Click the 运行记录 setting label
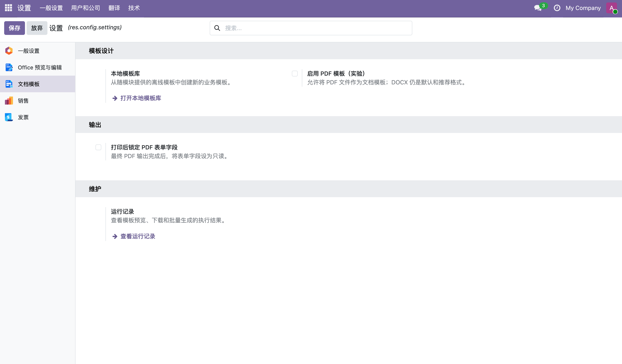Viewport: 622px width, 364px height. 123,212
